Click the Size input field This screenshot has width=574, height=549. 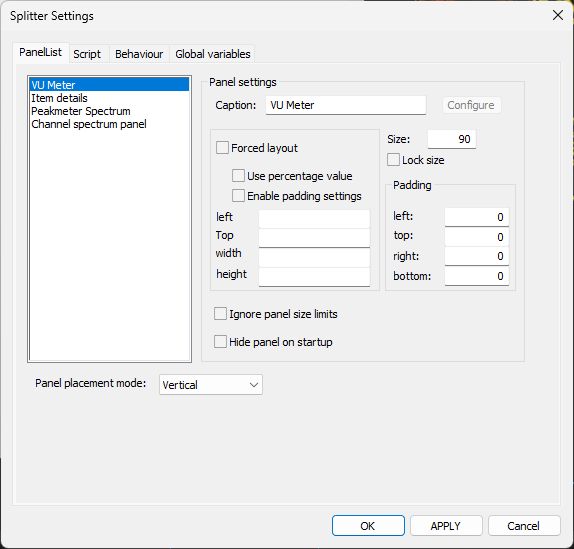point(452,139)
